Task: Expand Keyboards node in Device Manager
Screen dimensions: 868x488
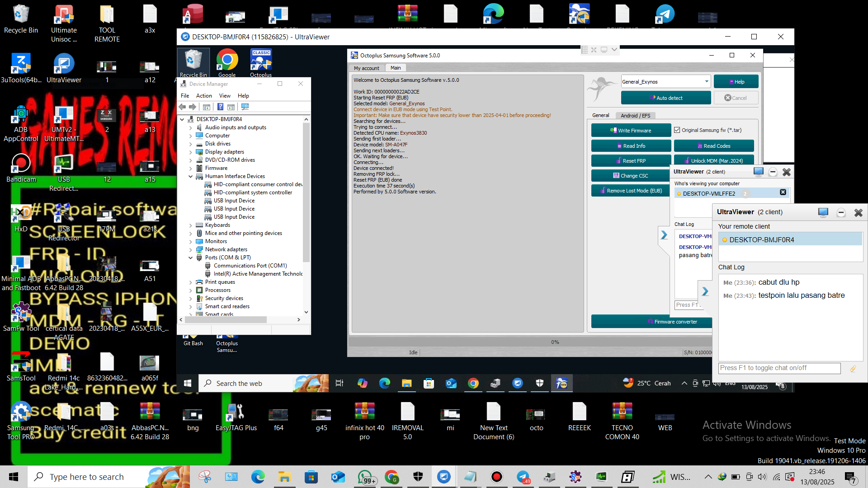Action: pos(190,225)
